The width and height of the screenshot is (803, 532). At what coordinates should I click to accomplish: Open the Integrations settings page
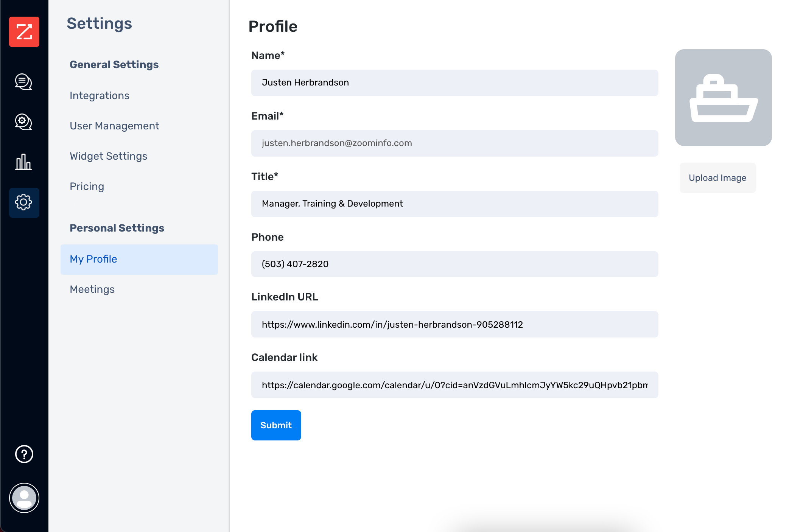[x=99, y=96]
